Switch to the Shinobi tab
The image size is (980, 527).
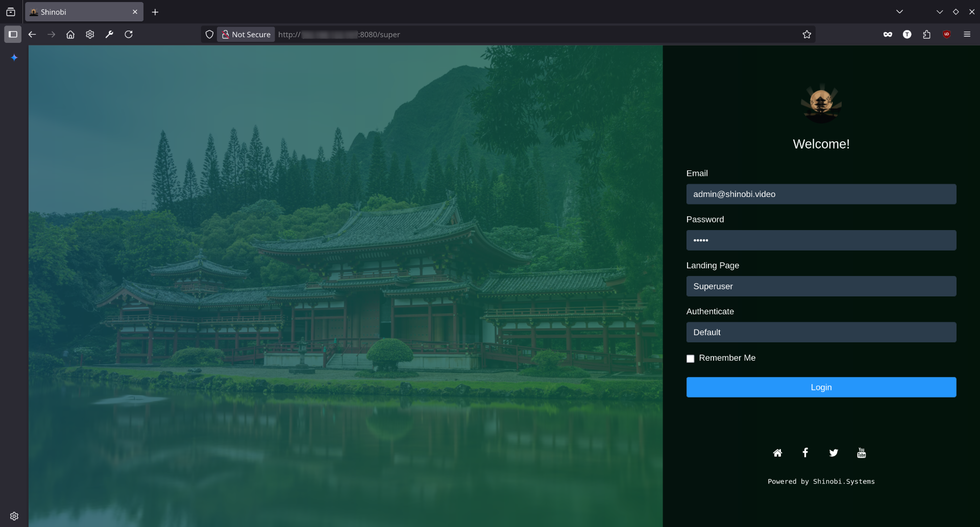coord(84,12)
